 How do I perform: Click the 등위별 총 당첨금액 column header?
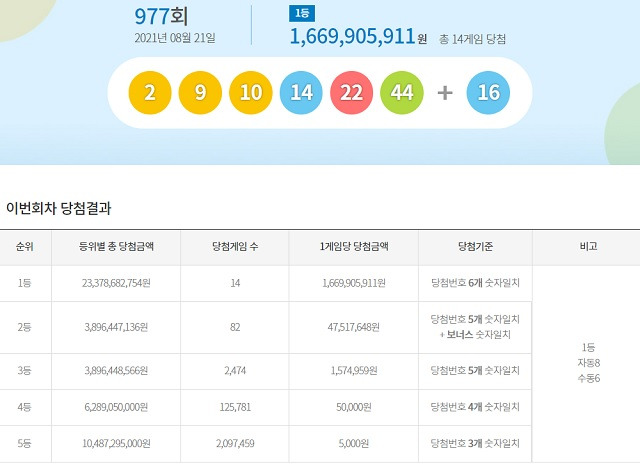116,247
